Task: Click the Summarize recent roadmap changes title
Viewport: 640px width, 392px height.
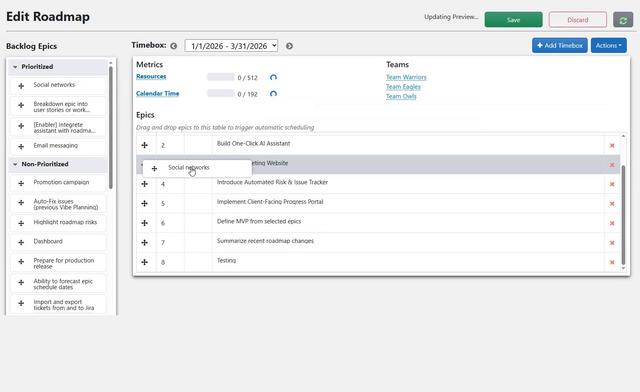Action: (265, 241)
